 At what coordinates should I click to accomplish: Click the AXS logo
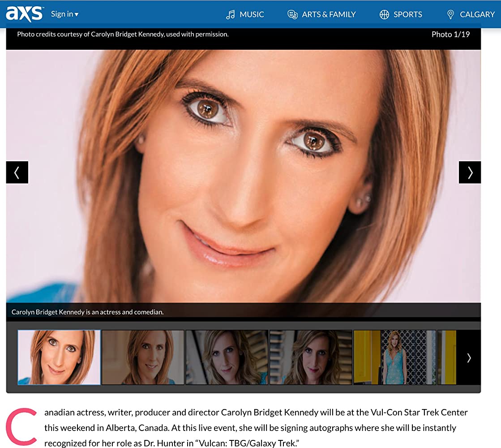point(25,14)
